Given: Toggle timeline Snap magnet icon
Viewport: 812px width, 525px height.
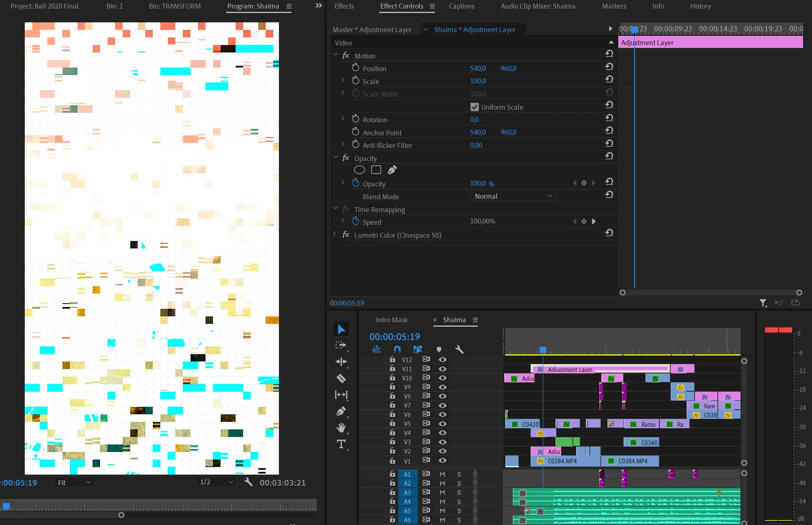Looking at the screenshot, I should coord(397,349).
